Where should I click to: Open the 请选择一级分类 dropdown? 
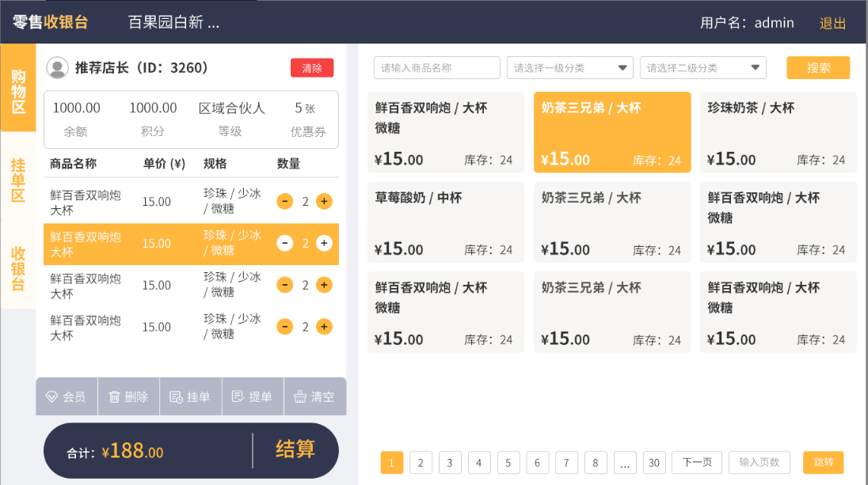pyautogui.click(x=569, y=68)
